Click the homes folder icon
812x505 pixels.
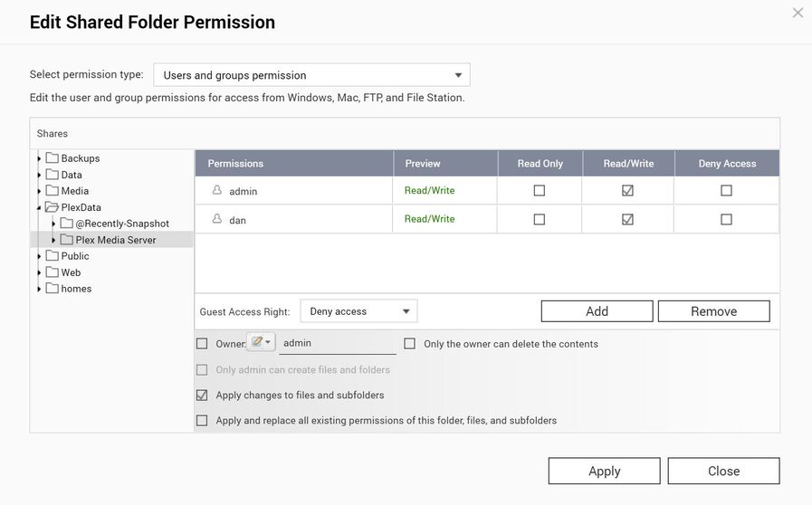point(53,289)
